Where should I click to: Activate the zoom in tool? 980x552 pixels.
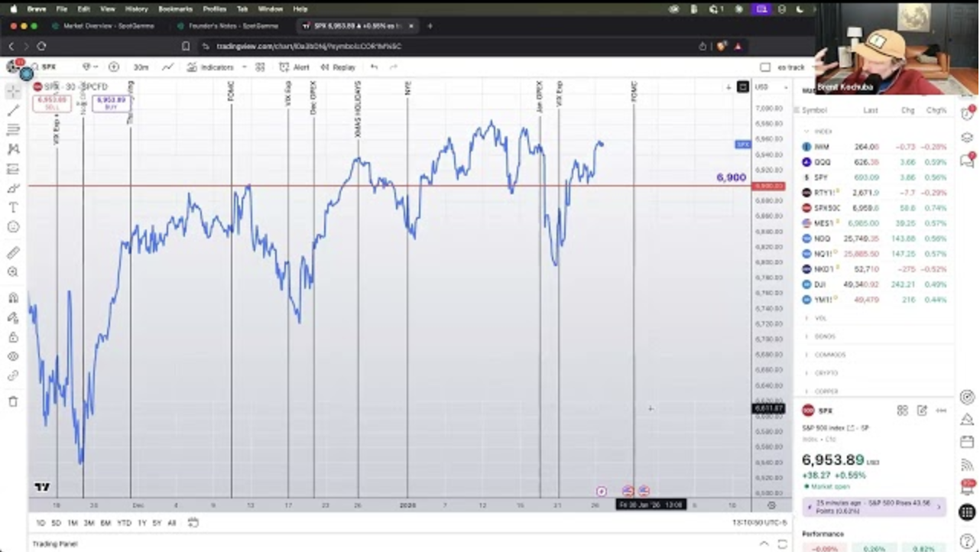[x=13, y=272]
